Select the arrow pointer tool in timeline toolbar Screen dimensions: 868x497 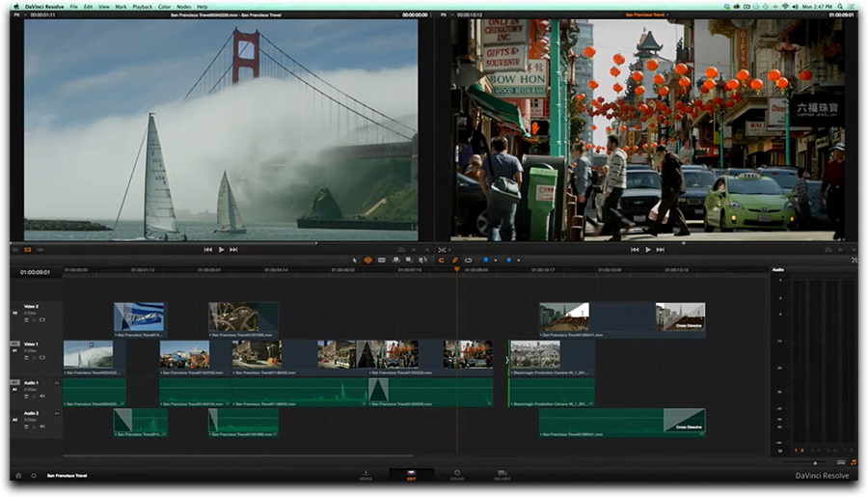click(x=355, y=260)
